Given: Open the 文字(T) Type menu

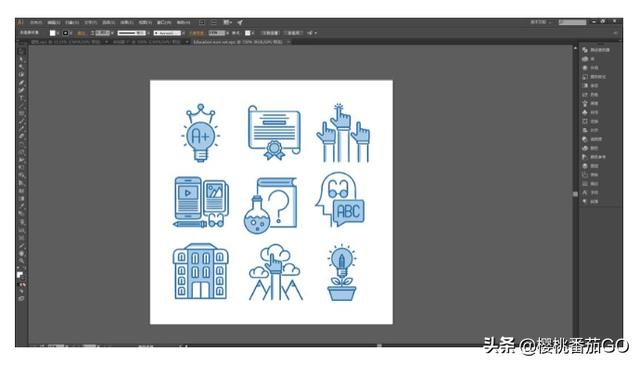Looking at the screenshot, I should coord(90,22).
